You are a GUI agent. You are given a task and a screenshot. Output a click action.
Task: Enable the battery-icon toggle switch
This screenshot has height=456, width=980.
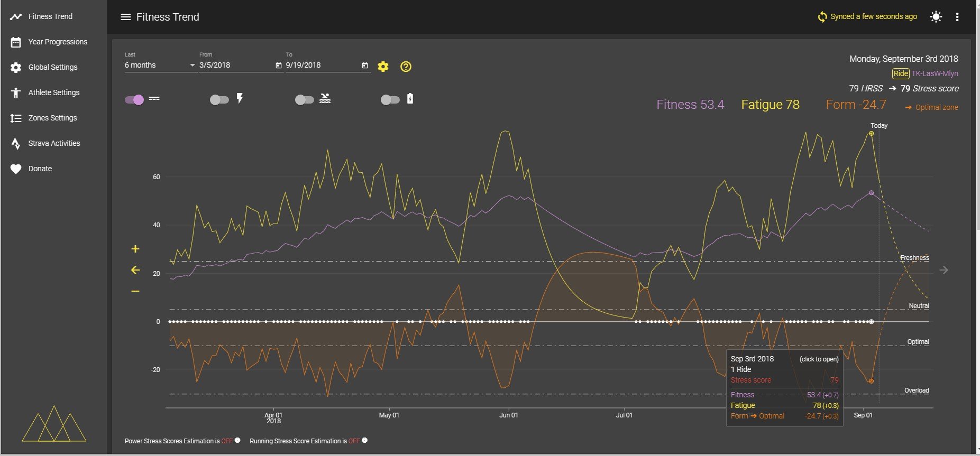click(390, 100)
